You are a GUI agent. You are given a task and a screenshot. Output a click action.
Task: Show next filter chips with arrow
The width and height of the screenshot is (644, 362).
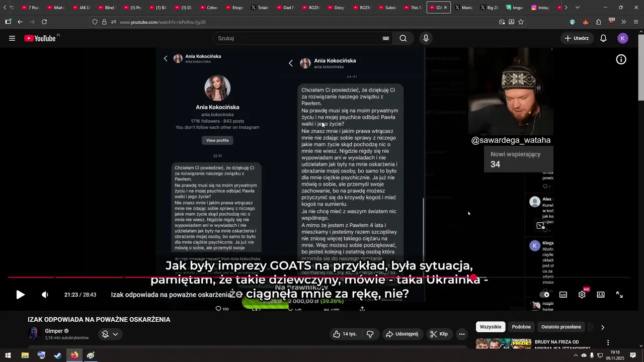603,327
